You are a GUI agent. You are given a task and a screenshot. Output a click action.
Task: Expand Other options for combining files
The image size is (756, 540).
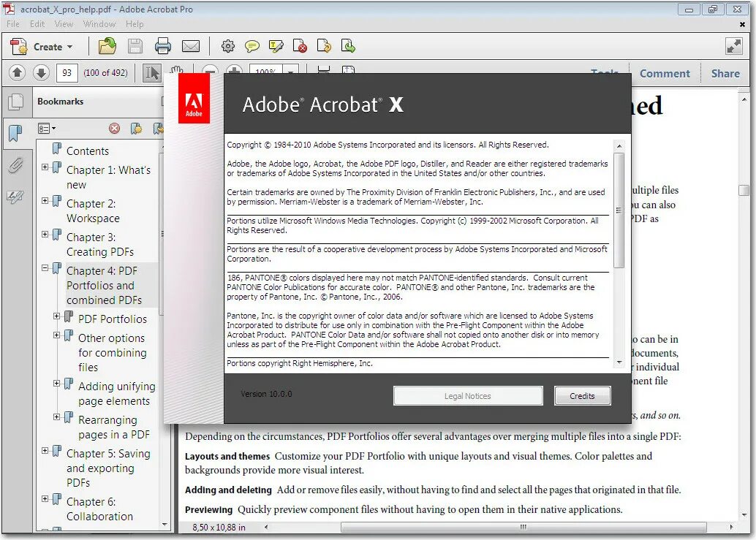click(57, 335)
